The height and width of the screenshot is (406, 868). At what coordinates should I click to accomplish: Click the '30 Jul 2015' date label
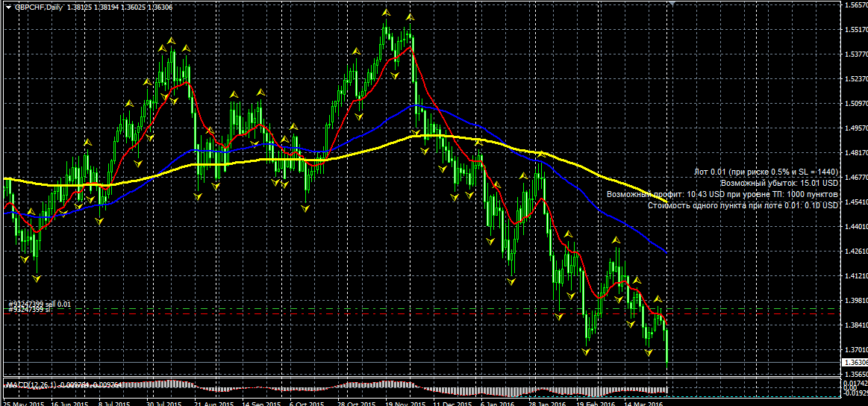click(166, 403)
